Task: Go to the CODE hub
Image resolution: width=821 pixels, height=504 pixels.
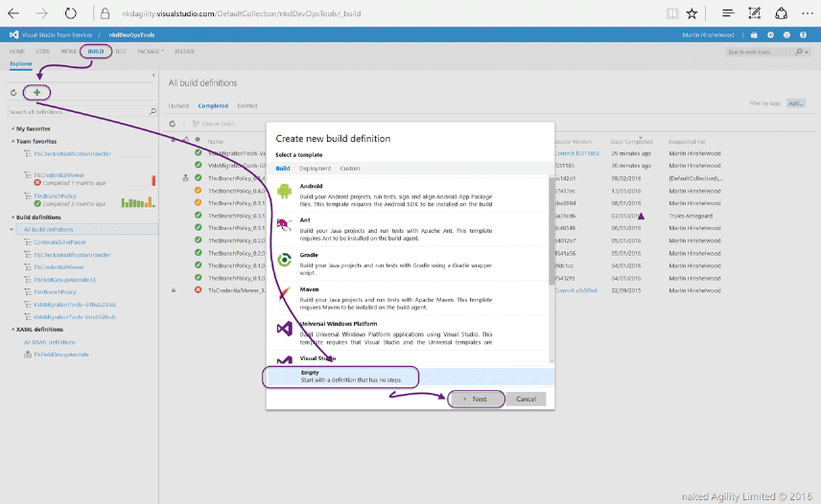Action: 43,51
